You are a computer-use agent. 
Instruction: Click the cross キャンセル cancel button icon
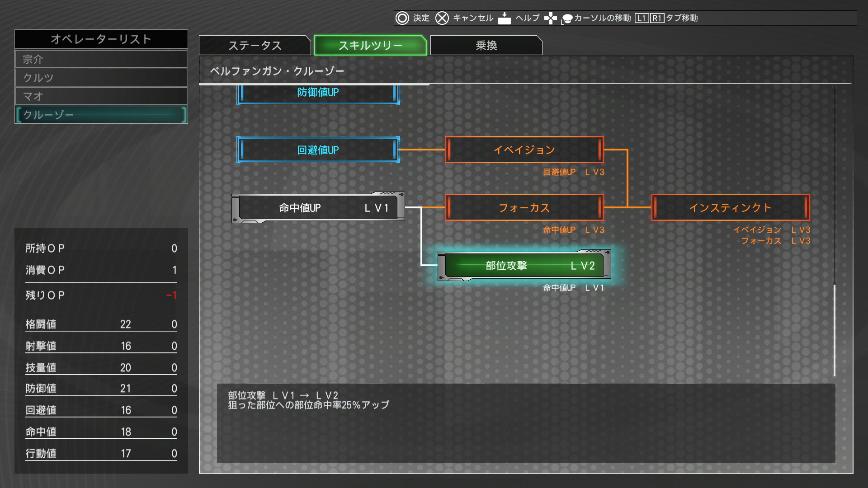click(x=442, y=18)
